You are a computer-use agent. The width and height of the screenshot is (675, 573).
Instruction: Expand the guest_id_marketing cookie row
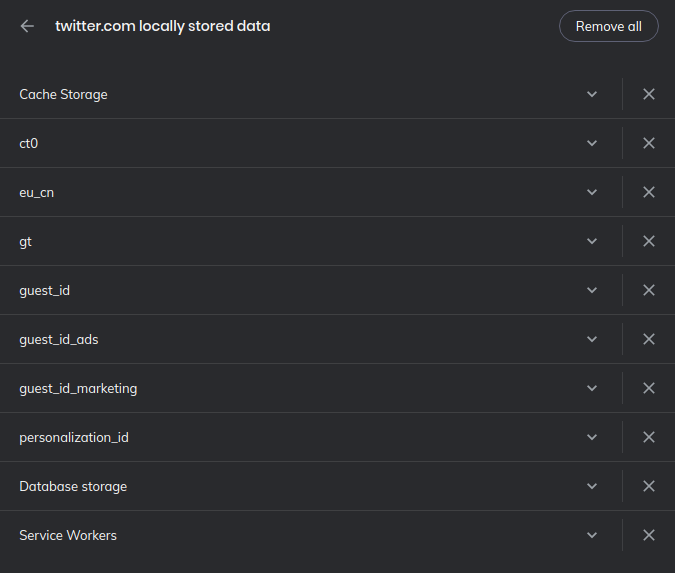click(592, 389)
